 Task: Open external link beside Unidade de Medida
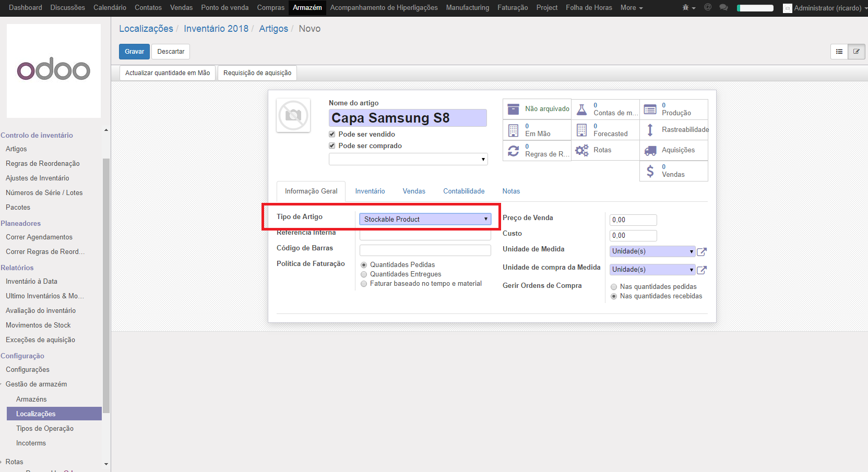701,252
